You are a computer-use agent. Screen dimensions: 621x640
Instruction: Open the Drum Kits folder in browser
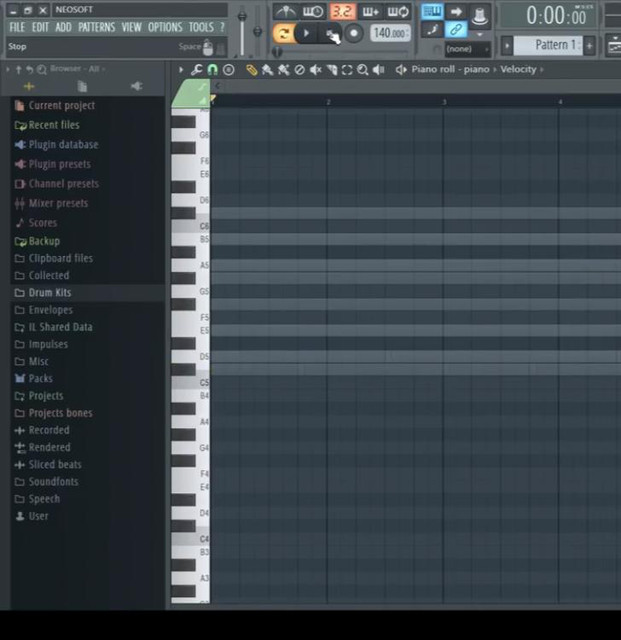(x=49, y=293)
